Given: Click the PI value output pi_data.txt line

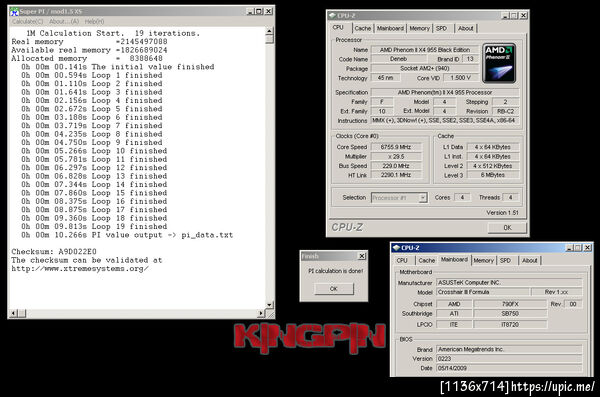Looking at the screenshot, I should coord(127,235).
